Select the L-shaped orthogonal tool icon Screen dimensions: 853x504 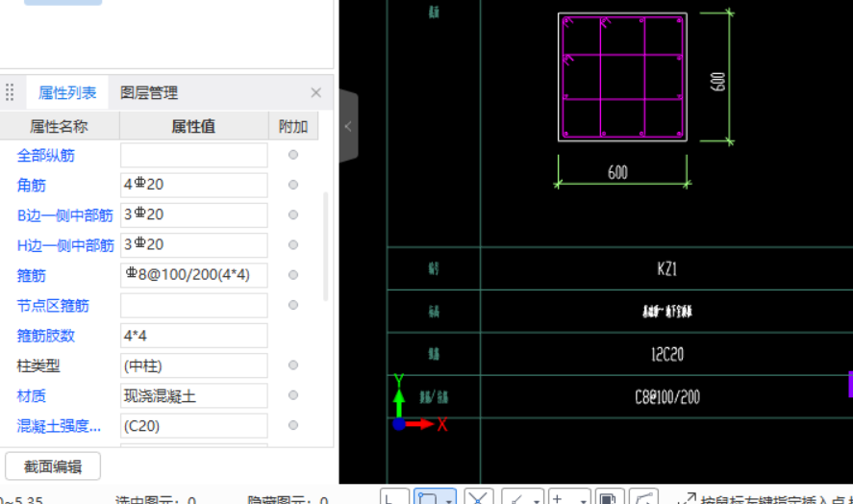click(x=394, y=497)
